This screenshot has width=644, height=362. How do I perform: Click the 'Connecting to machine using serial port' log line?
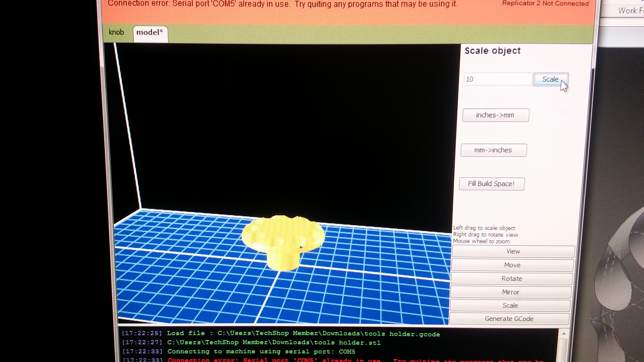pyautogui.click(x=239, y=352)
